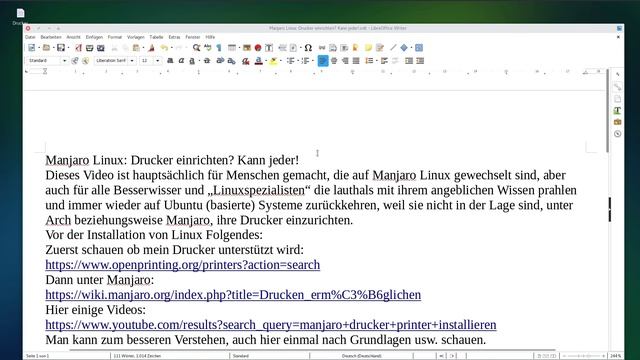Open the Einfügen menu
This screenshot has width=640, height=360.
(x=94, y=37)
